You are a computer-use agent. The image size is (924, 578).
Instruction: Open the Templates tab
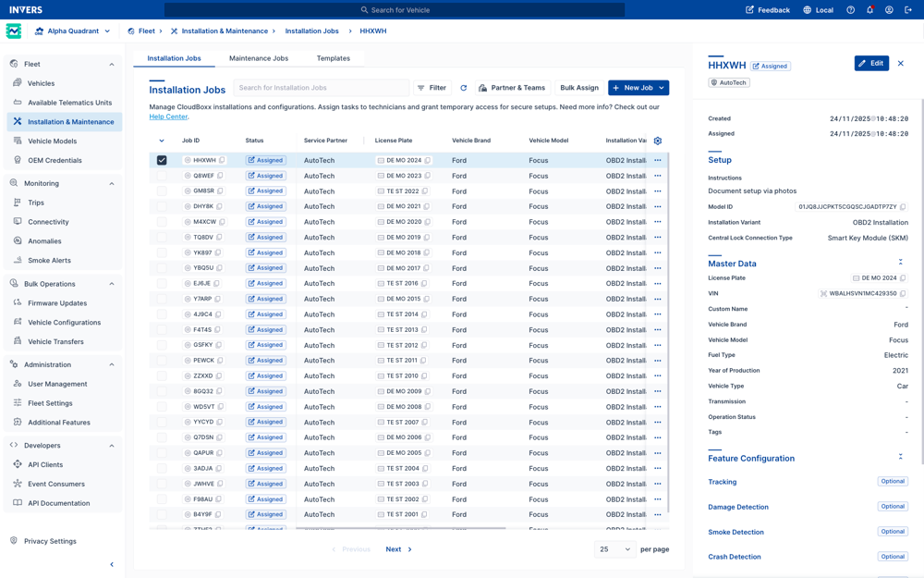click(x=333, y=58)
